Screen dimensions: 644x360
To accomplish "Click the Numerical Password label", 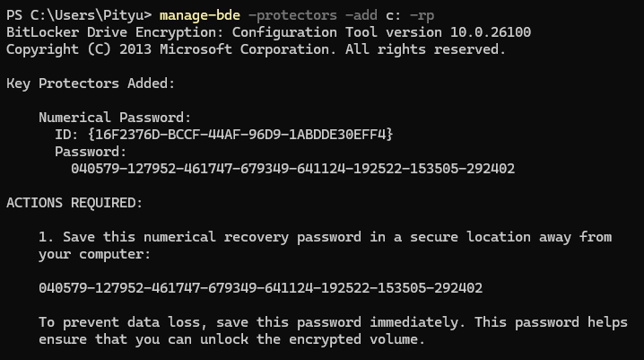I will click(115, 118).
